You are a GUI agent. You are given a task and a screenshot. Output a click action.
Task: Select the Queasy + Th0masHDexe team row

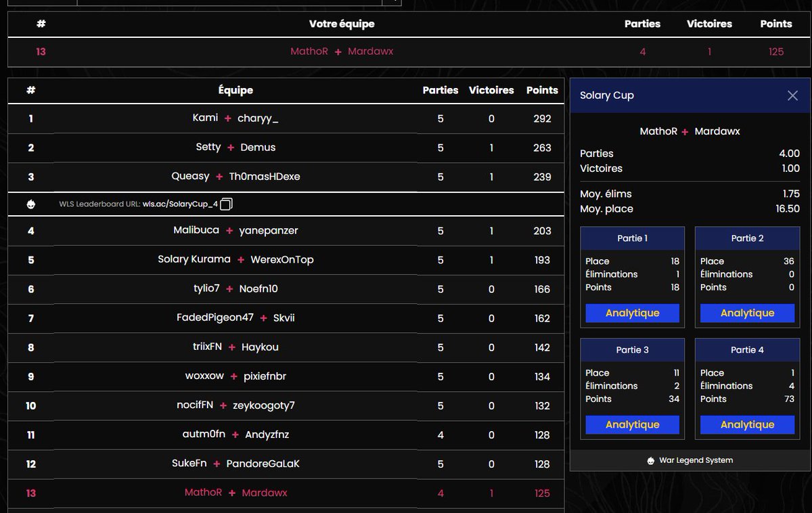(x=286, y=177)
